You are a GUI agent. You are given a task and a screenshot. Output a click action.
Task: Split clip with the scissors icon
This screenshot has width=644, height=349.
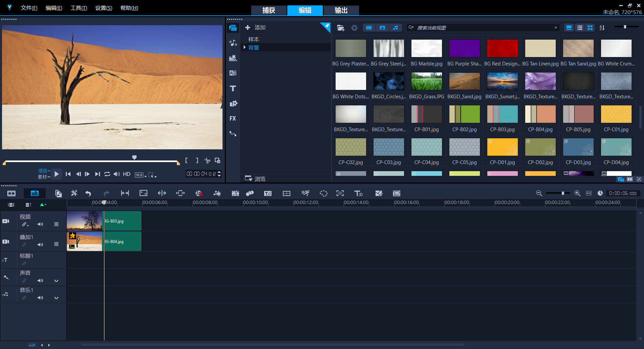207,160
